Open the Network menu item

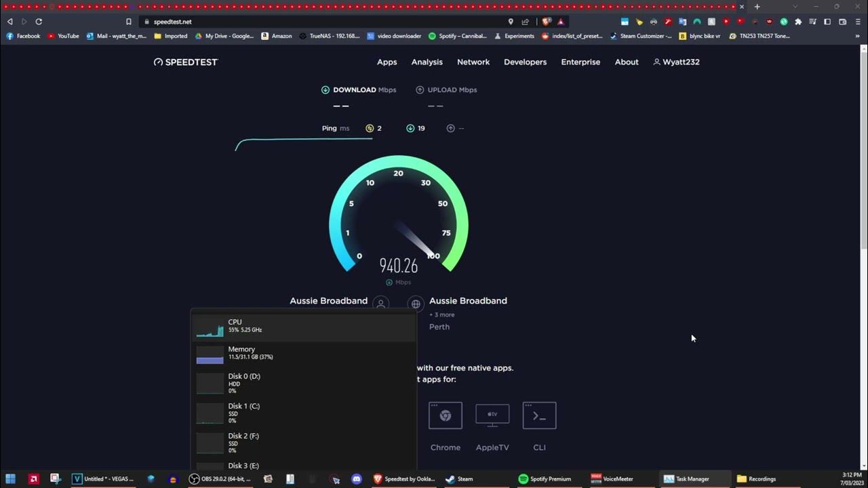pos(473,62)
